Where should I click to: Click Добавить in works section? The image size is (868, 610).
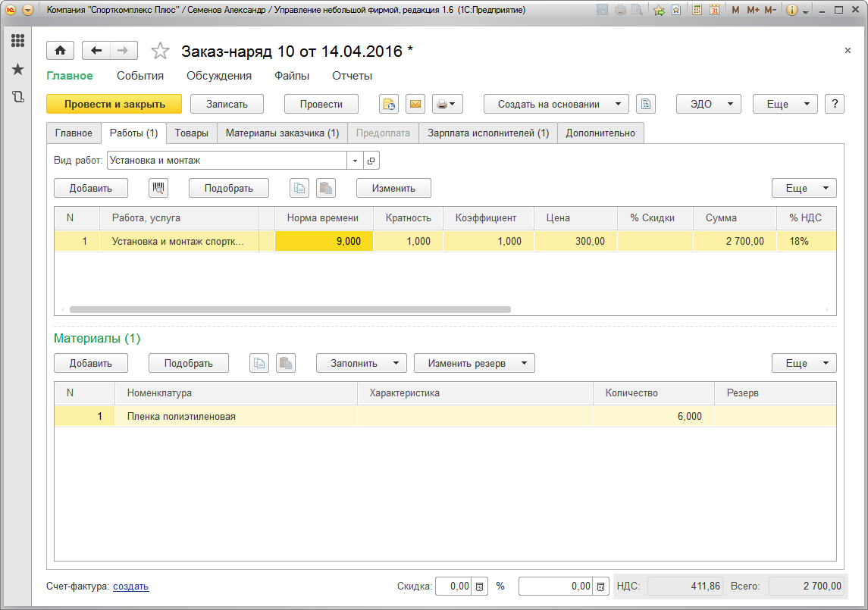click(x=91, y=188)
